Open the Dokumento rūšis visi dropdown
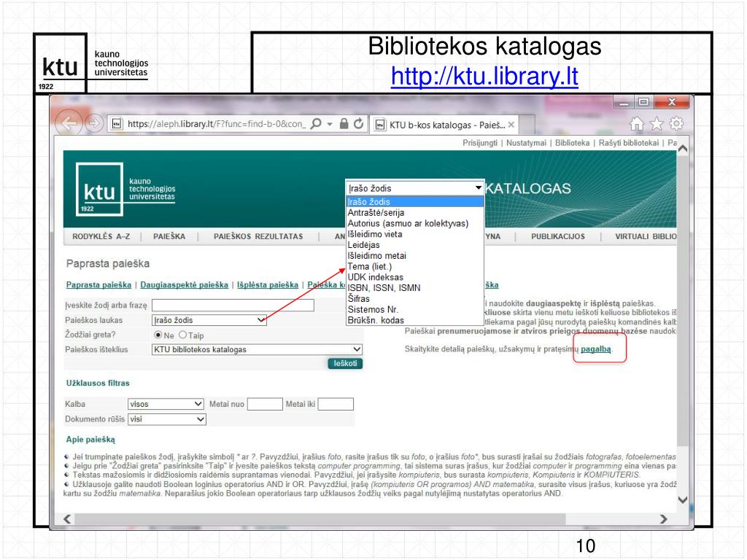 click(167, 419)
